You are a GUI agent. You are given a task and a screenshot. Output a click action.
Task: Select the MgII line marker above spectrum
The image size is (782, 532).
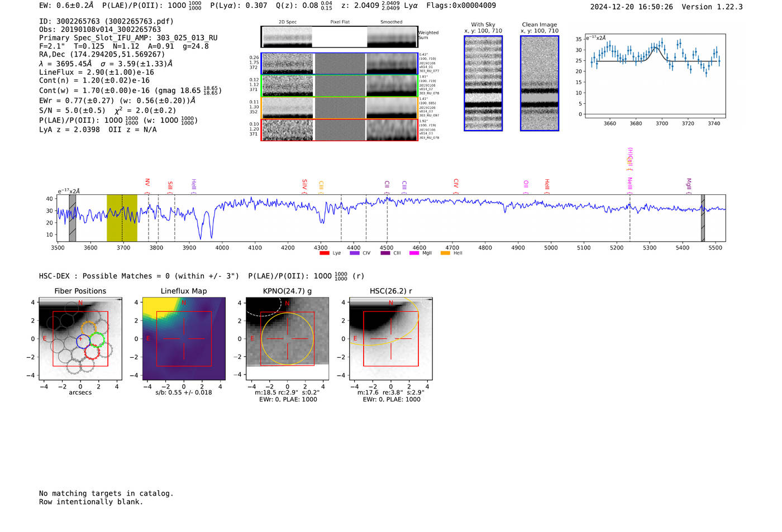point(689,186)
